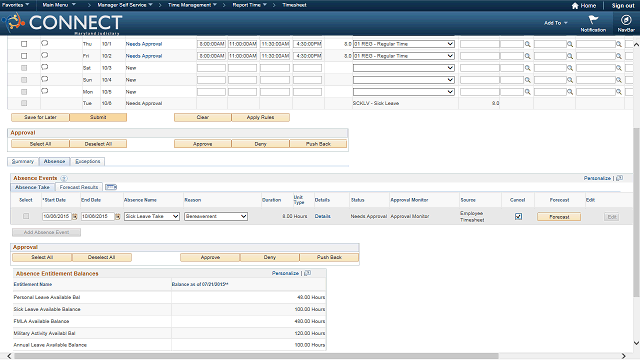
Task: Click third lookup magnifier in Sat 10/3 row
Action: (619, 68)
